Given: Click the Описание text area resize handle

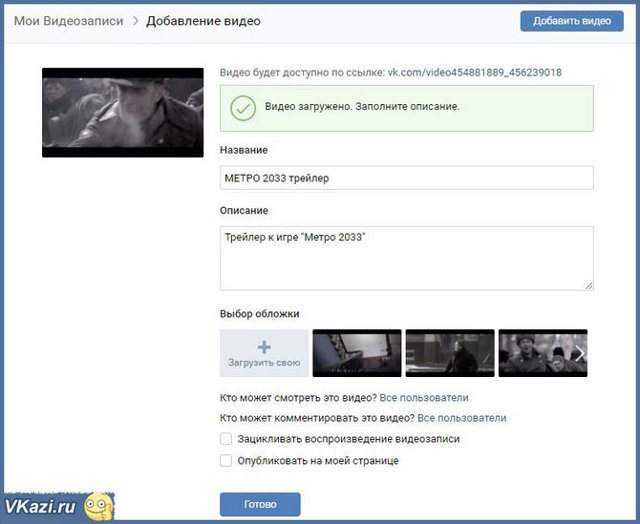Looking at the screenshot, I should (x=589, y=286).
